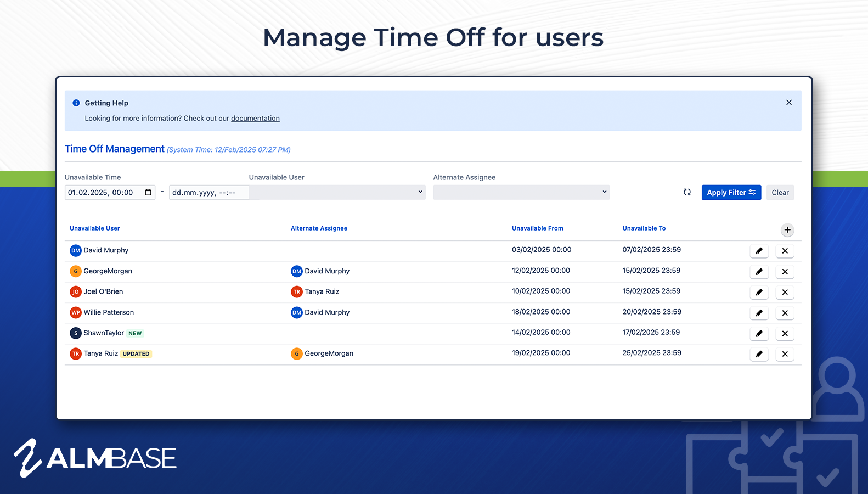Image resolution: width=868 pixels, height=494 pixels.
Task: Click Joel O'Brien's JO avatar
Action: (76, 291)
